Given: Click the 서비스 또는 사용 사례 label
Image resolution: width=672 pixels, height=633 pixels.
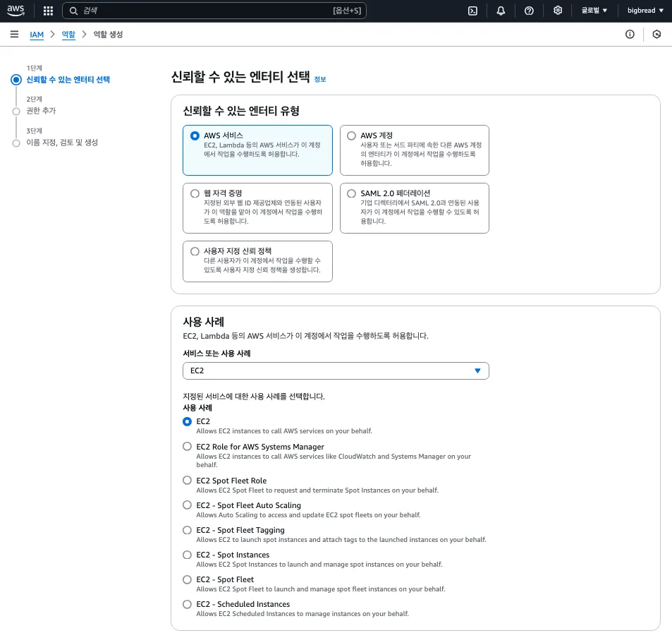Looking at the screenshot, I should (x=217, y=354).
